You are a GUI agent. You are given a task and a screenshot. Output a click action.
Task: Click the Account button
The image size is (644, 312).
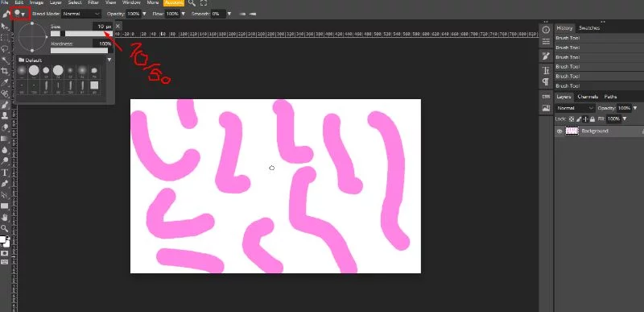point(174,2)
